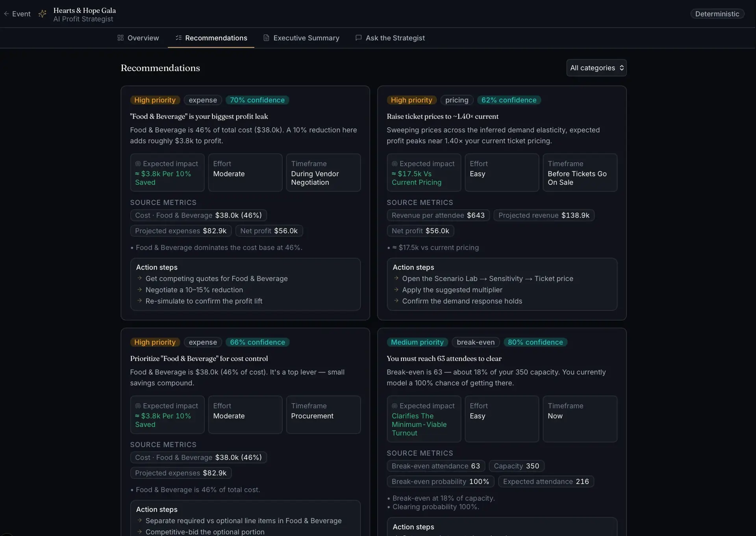Click the Recommendations list icon

178,38
